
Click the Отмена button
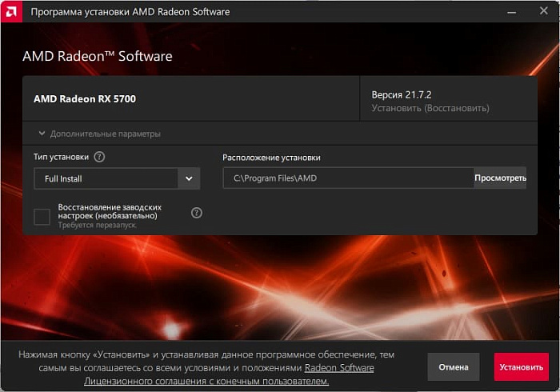pos(454,367)
